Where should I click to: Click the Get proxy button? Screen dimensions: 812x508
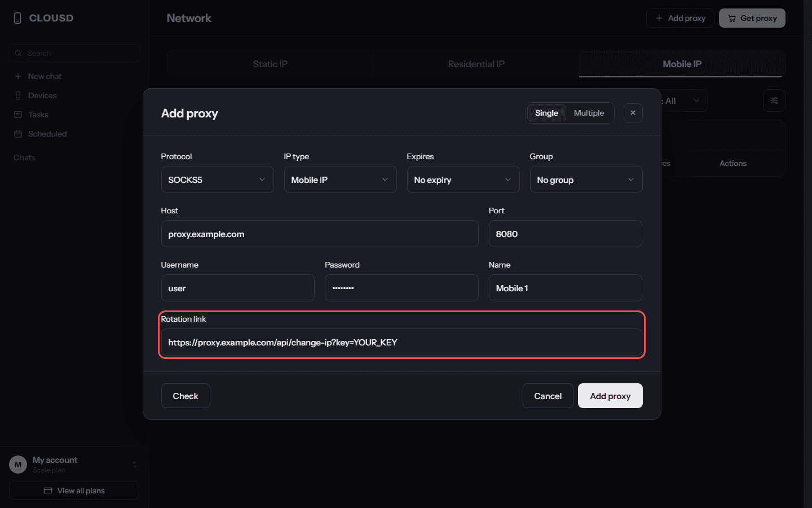[752, 18]
